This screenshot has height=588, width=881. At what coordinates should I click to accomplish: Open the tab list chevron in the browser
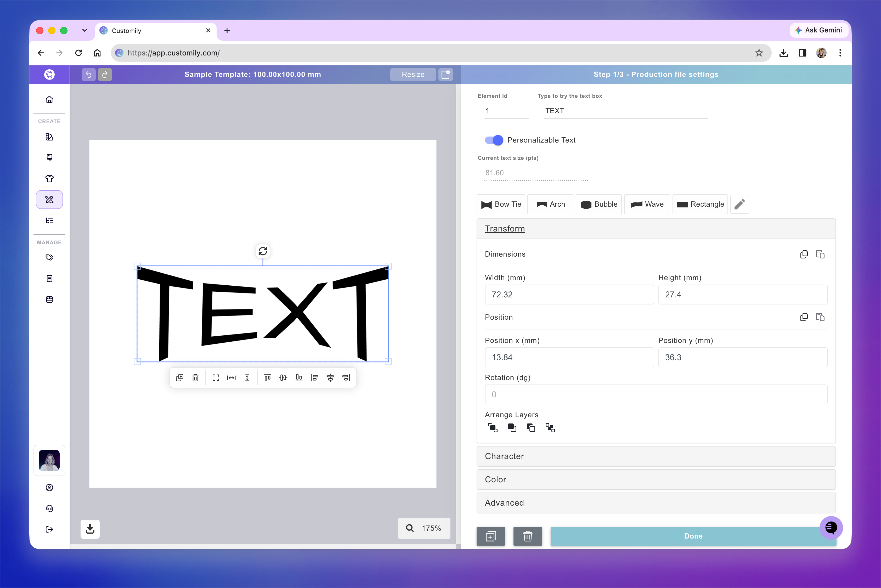[x=85, y=30]
